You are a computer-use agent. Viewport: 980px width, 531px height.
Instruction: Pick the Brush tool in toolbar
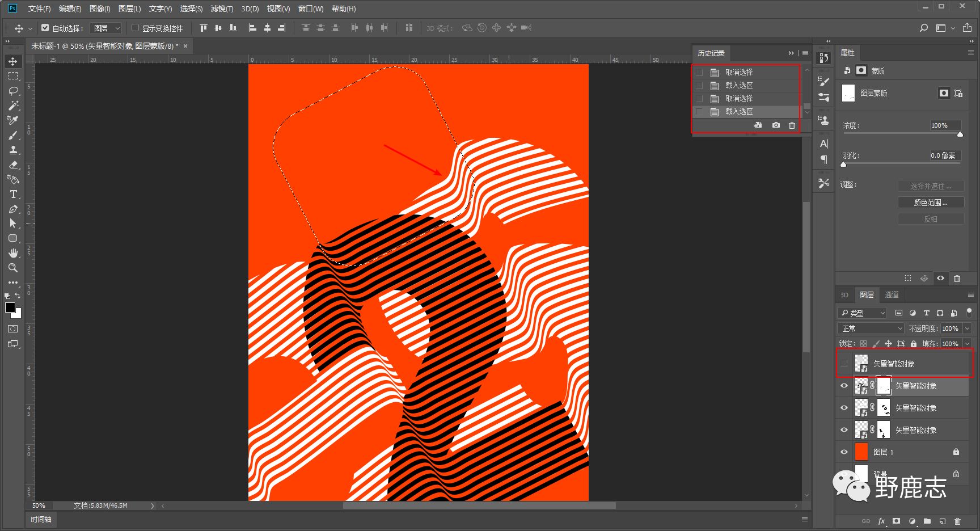tap(13, 135)
